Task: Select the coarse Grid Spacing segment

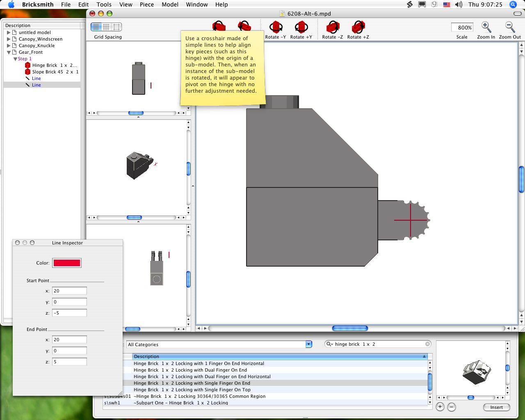Action: (117, 27)
